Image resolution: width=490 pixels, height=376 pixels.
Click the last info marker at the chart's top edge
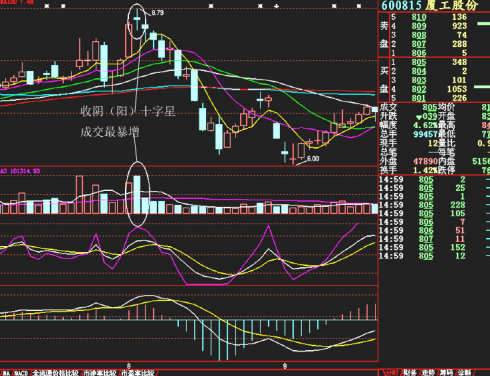click(x=359, y=6)
